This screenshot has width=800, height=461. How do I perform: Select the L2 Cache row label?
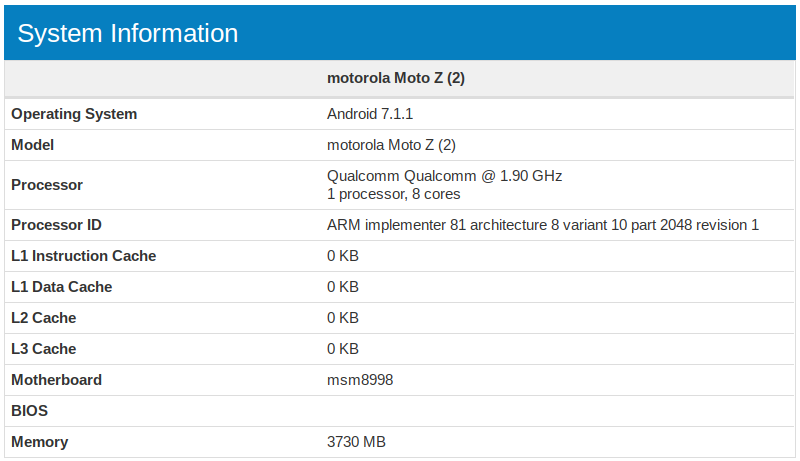(44, 318)
